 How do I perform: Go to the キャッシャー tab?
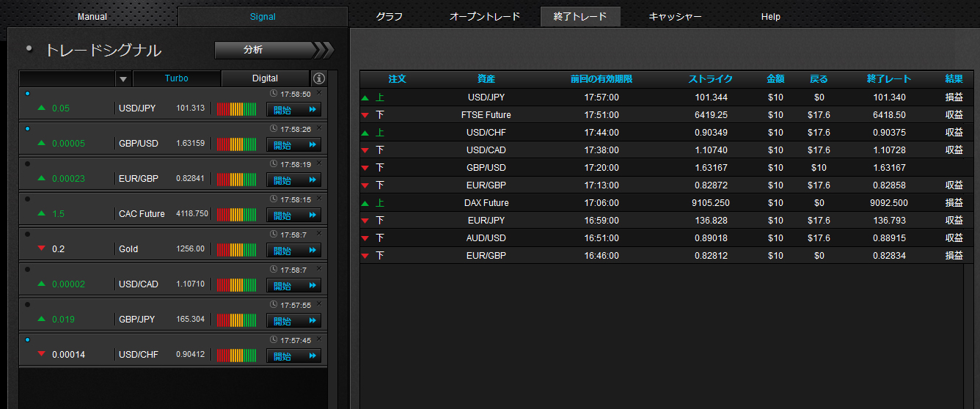pyautogui.click(x=675, y=16)
